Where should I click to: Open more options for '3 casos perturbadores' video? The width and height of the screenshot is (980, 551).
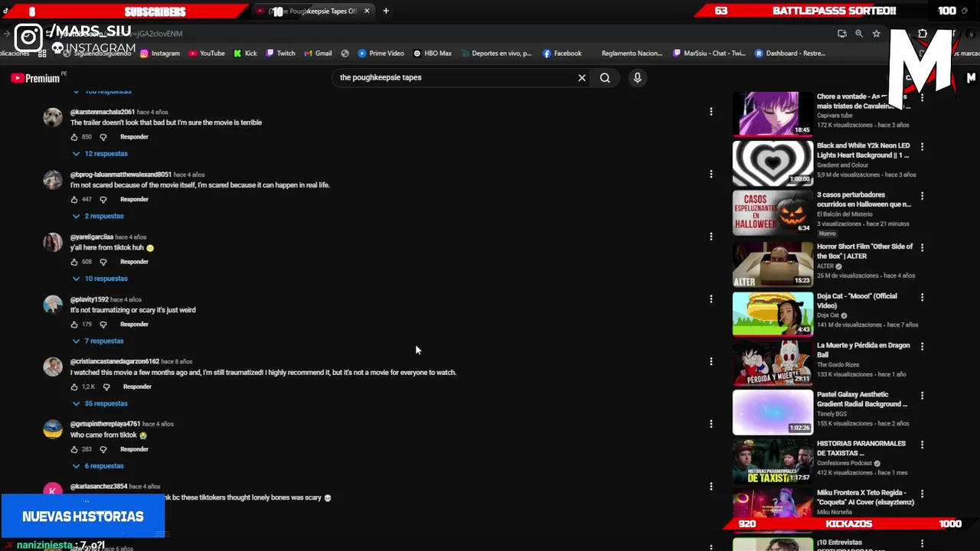click(x=922, y=196)
